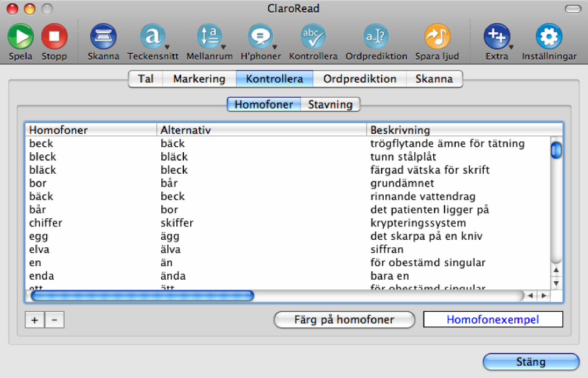Click description "det patienten ligger på"
Screen dimensions: 588x378
point(430,210)
